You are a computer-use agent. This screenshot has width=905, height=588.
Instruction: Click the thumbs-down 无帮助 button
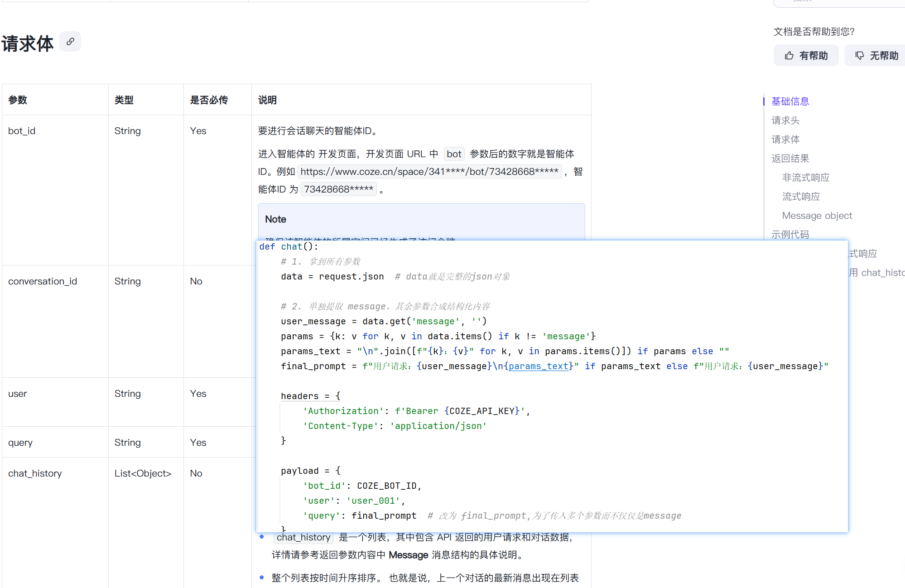tap(876, 56)
